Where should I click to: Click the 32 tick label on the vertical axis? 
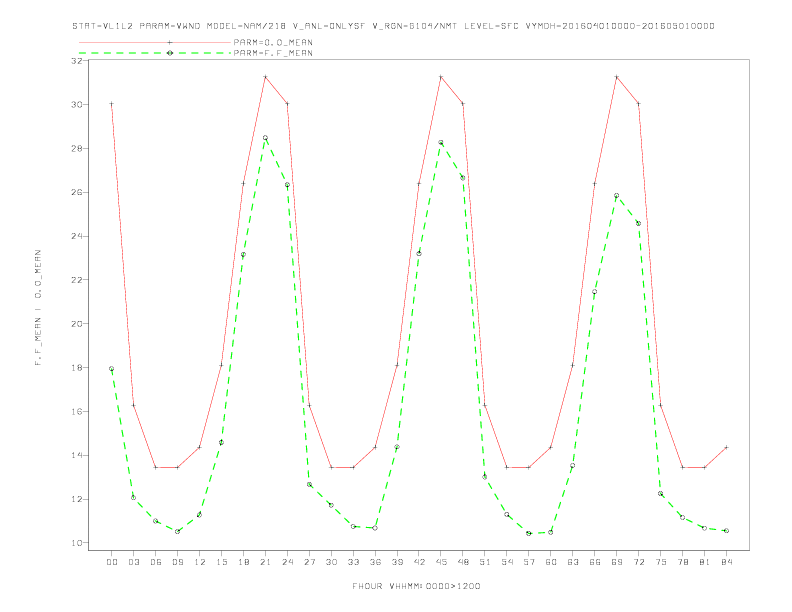76,61
